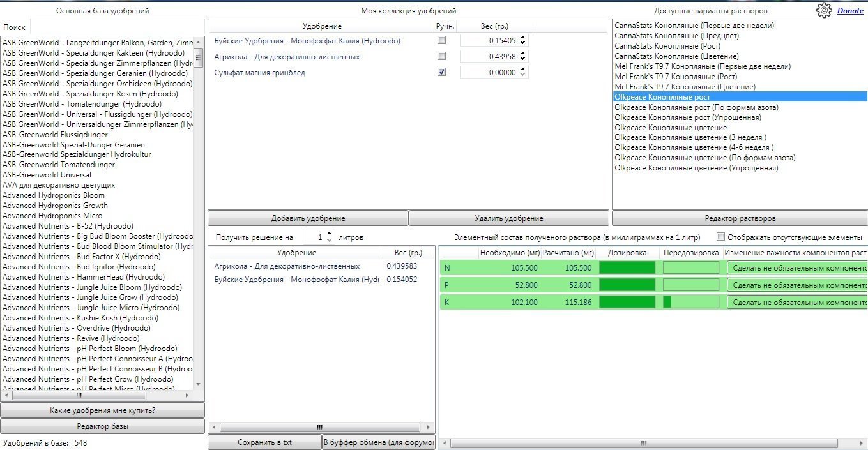The image size is (868, 450).
Task: Click the Передозировка bar for K
Action: 691,303
